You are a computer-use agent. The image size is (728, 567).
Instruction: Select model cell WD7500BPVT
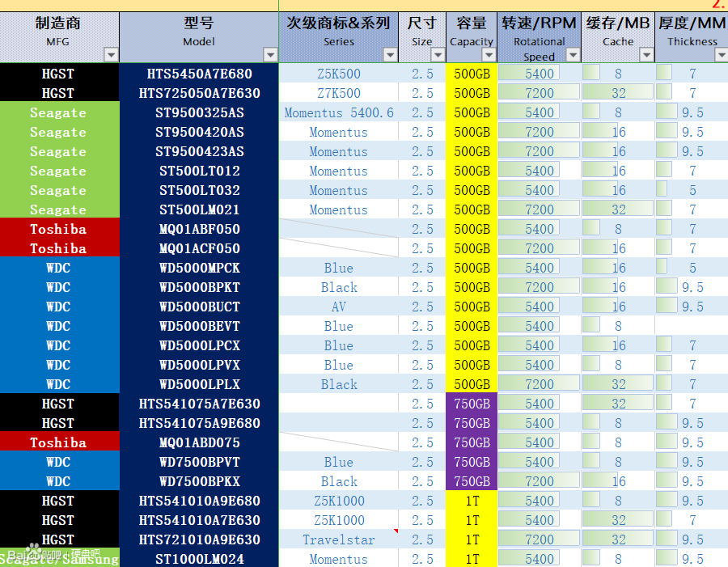199,463
